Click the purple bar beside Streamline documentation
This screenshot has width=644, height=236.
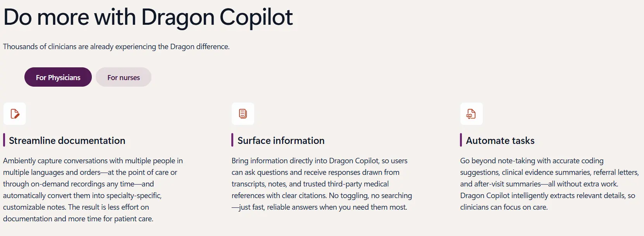4,140
